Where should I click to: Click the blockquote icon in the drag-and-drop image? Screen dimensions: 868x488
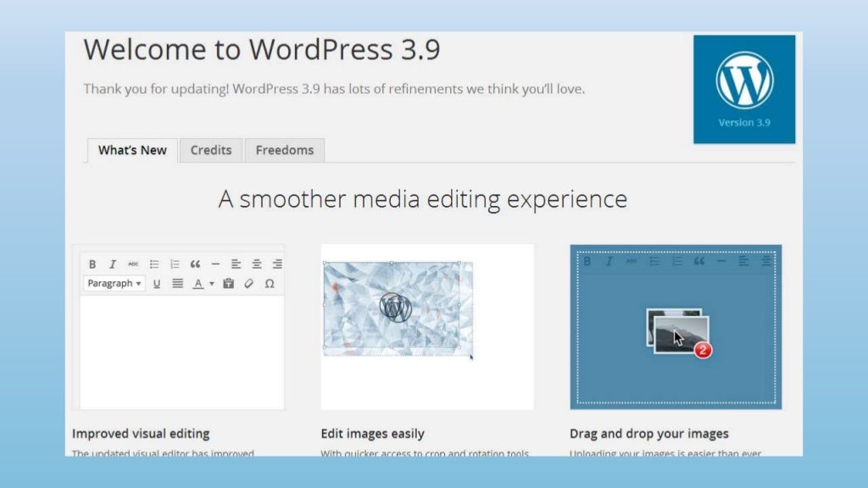699,261
